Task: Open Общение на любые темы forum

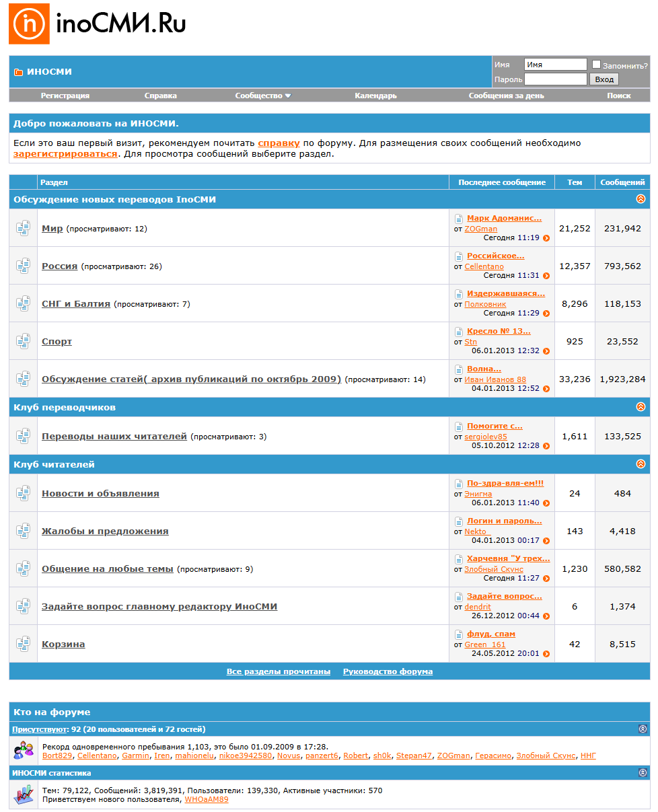Action: [x=108, y=569]
